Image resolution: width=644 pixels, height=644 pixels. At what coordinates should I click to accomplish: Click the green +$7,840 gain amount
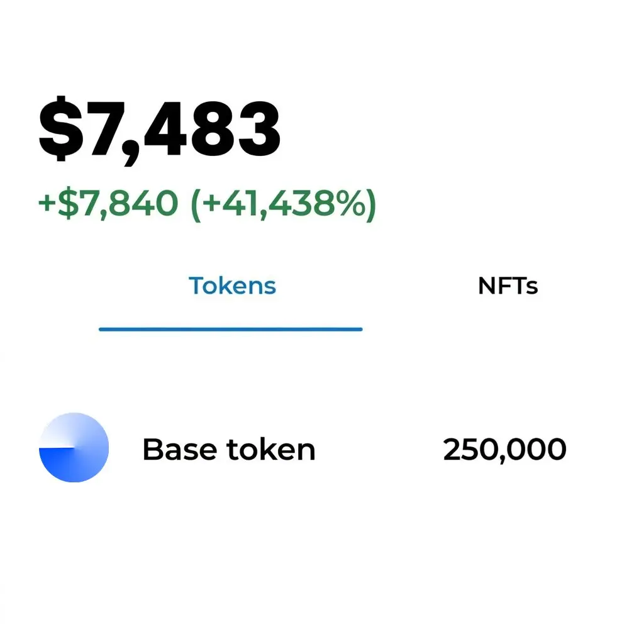point(108,203)
